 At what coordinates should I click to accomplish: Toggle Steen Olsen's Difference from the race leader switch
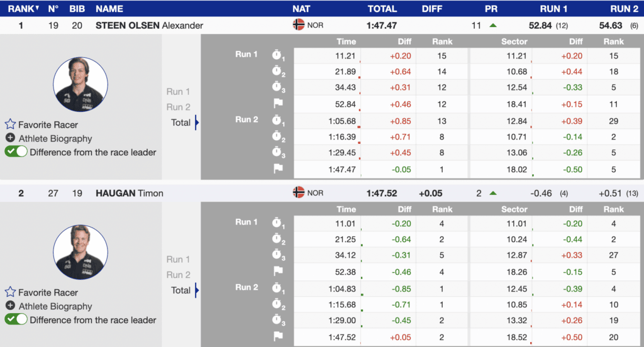click(16, 151)
